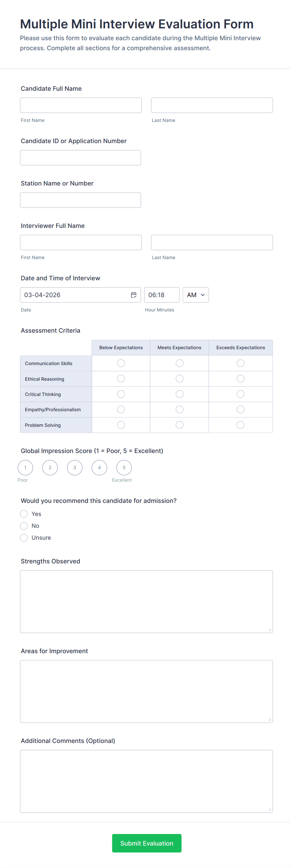Select Yes for admission recommendation
The width and height of the screenshot is (290, 868).
[x=24, y=514]
